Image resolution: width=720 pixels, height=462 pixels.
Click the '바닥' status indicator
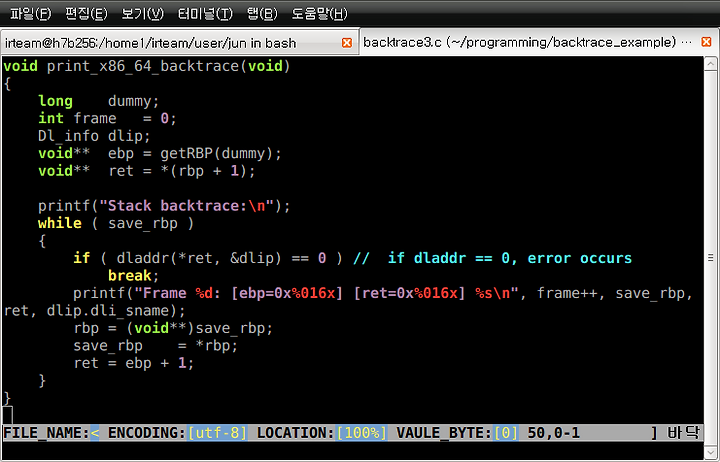point(683,433)
